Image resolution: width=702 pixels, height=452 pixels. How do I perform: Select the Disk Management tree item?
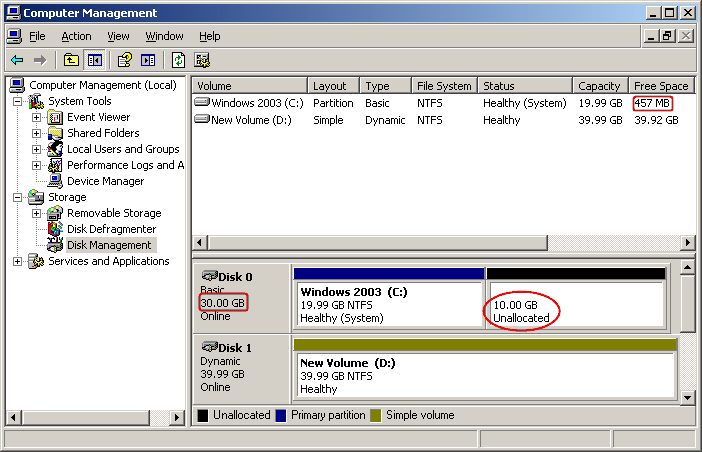point(109,245)
